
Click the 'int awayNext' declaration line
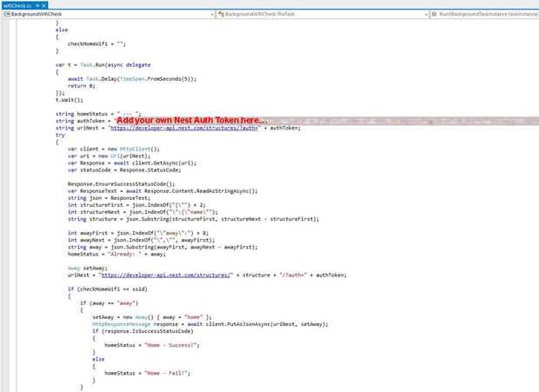(x=142, y=240)
